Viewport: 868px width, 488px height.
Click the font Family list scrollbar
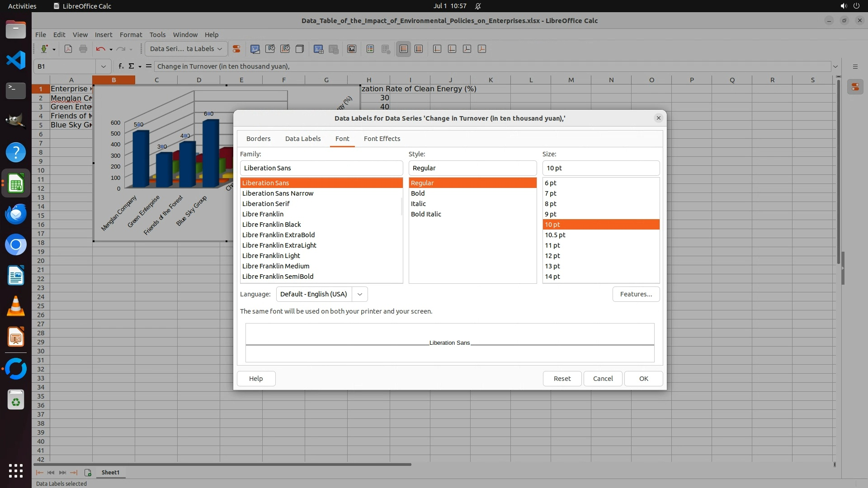tap(401, 206)
